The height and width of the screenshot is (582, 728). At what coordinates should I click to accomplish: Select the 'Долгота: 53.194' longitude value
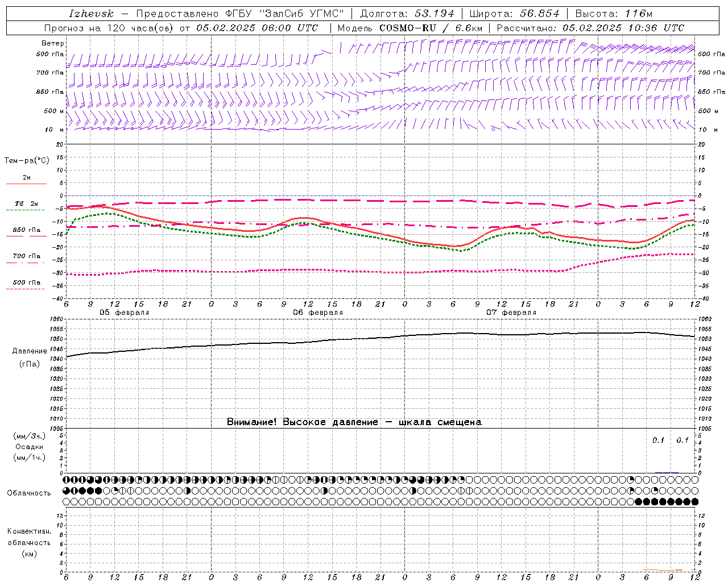(407, 14)
